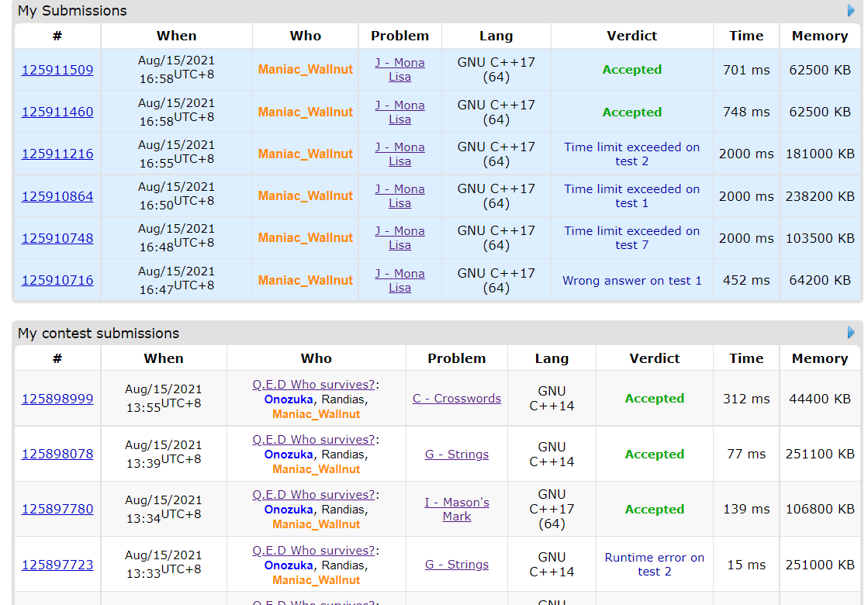Open Q.E.D Who survives? team in Crosswords row
Screen dimensions: 868x605
tap(313, 385)
